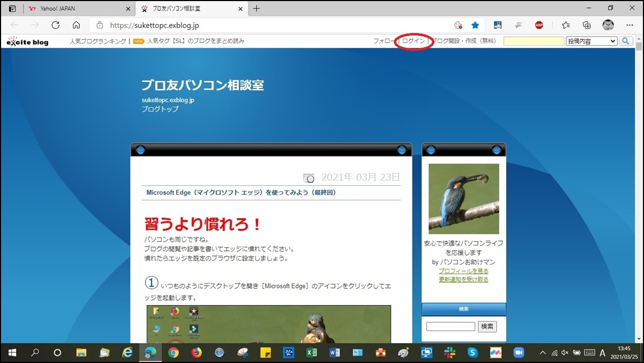This screenshot has height=363, width=644.
Task: Open 人気タグ【SL】のブログをまとめ読み link
Action: coord(195,41)
